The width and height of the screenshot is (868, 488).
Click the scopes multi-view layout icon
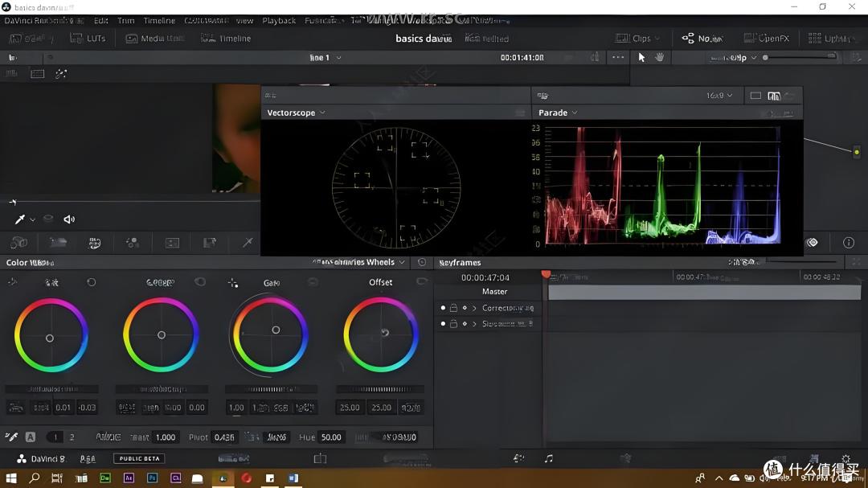click(774, 96)
